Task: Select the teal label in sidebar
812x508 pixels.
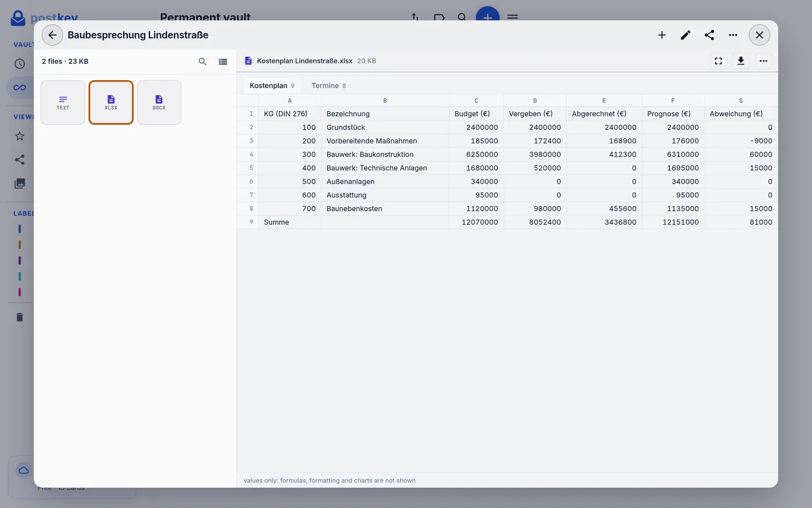Action: pyautogui.click(x=20, y=276)
